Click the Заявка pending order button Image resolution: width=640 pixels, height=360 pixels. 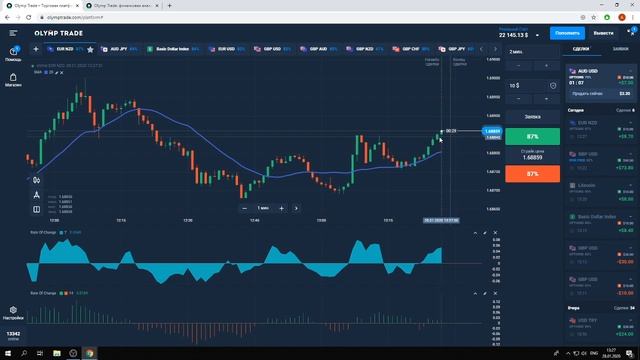533,117
